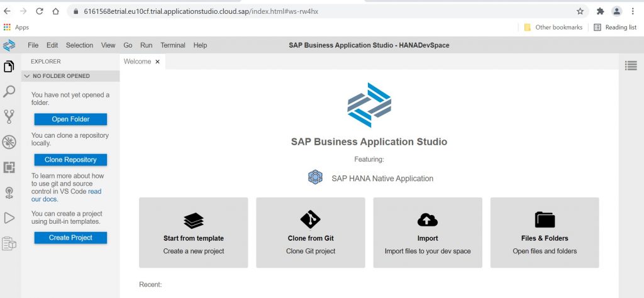Click the SAP HANA Native Application cube icon
This screenshot has width=644, height=298.
[x=315, y=177]
